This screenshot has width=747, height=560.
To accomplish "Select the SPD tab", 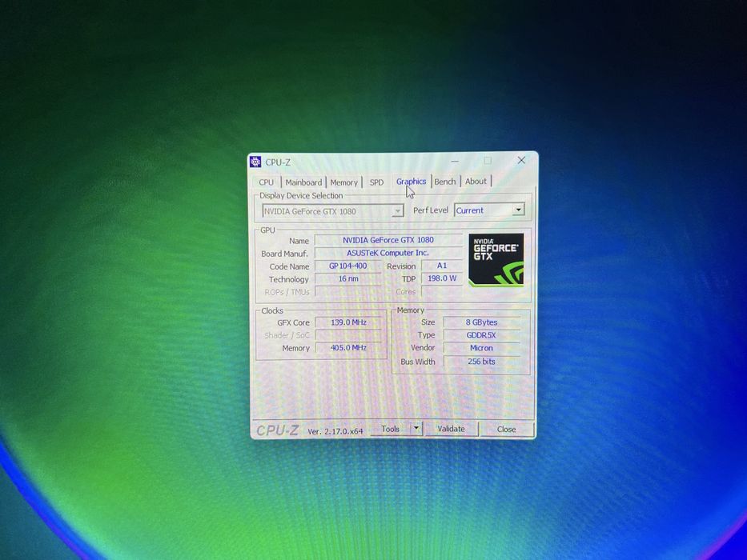I will pos(376,182).
